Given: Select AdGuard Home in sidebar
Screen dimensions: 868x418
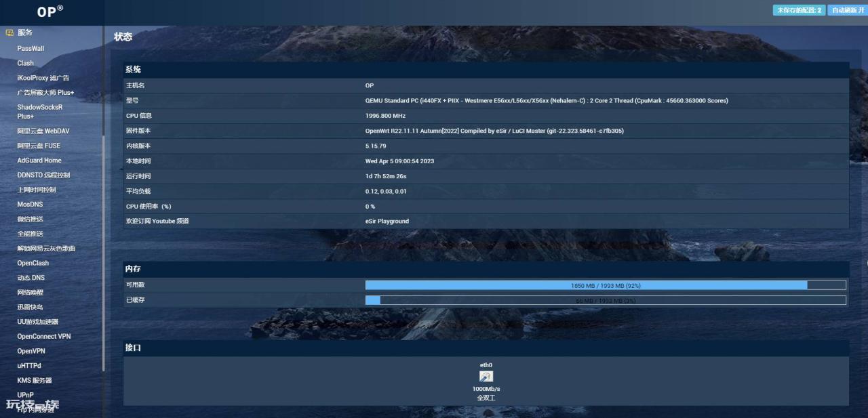Looking at the screenshot, I should point(39,161).
